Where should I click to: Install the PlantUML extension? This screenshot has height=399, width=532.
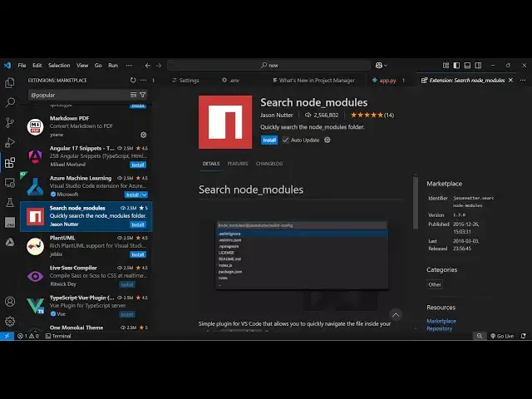pos(138,254)
